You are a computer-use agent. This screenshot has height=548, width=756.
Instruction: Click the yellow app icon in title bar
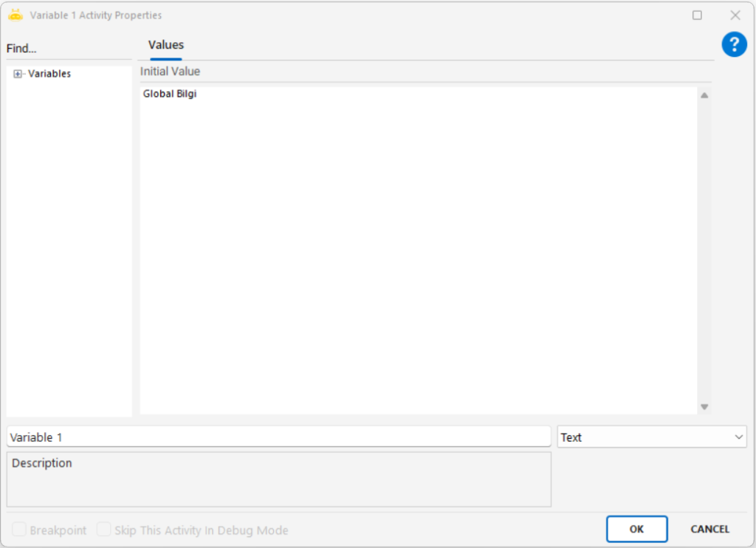16,15
